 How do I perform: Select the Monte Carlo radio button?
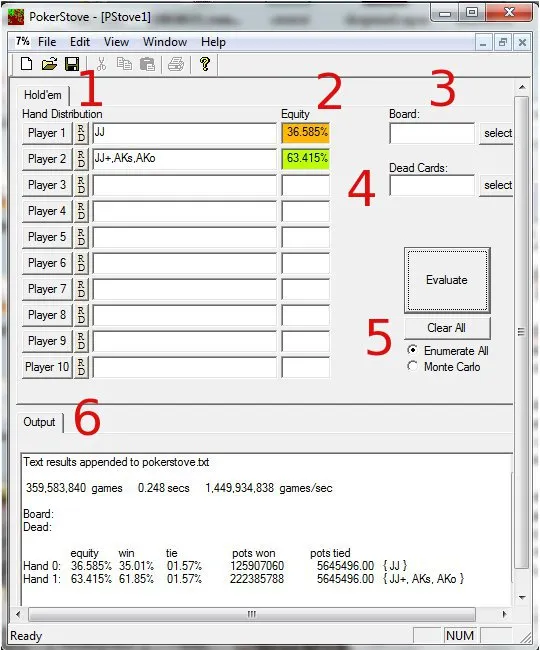coord(412,366)
